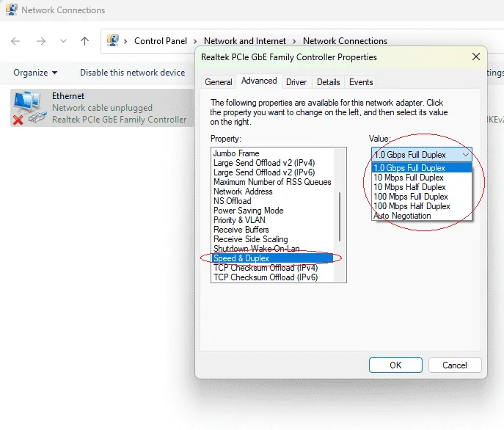The image size is (504, 430).
Task: Expand chevron after Control Panel breadcrumb
Action: coord(195,42)
